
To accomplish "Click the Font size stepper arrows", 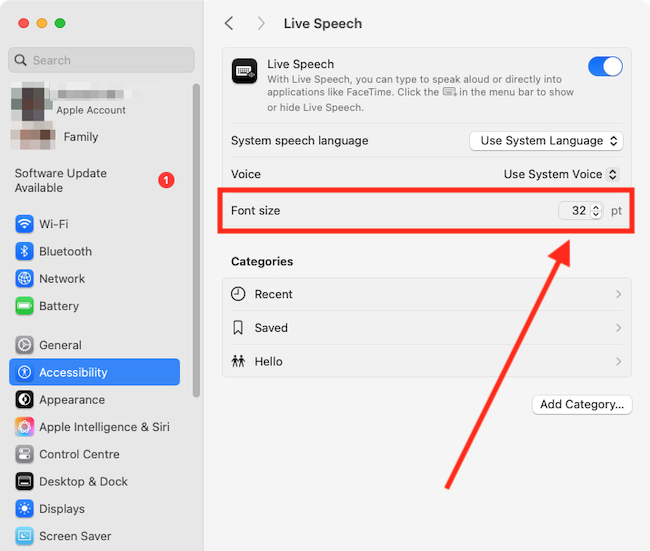I will (596, 211).
